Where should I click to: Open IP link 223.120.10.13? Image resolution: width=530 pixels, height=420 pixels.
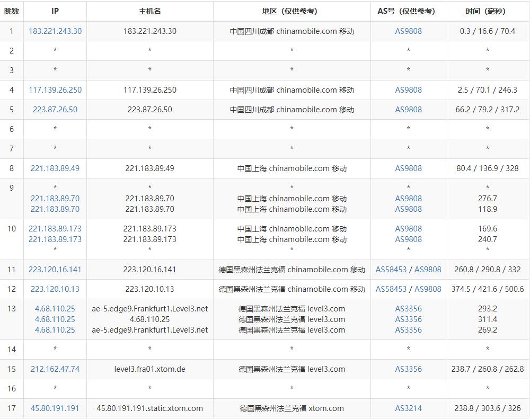point(55,289)
